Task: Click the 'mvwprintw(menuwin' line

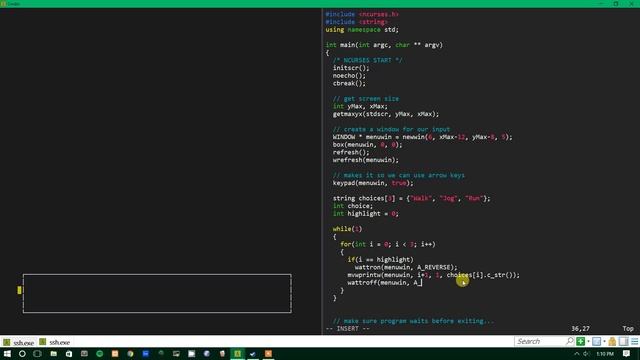Action: tap(433, 275)
